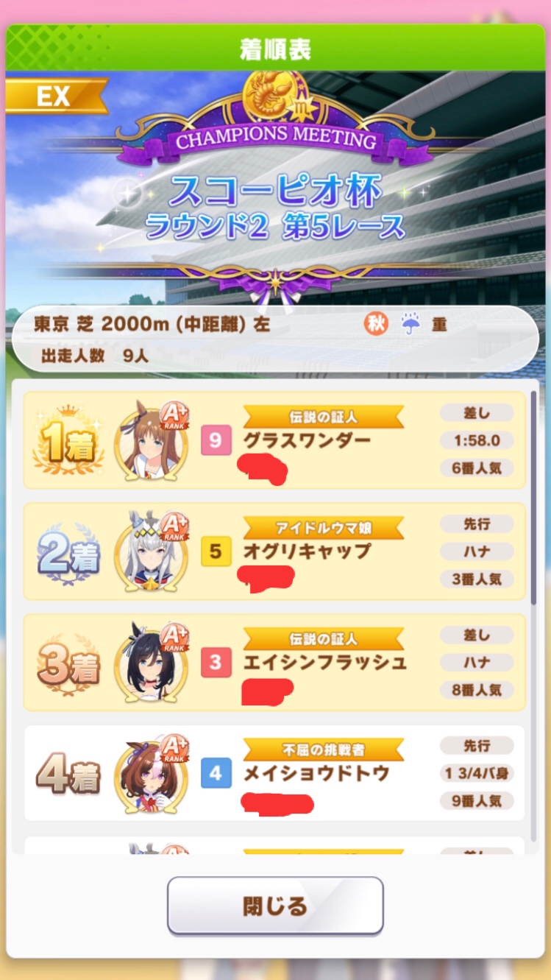Screen dimensions: 551x980
Task: Click the yellow gate number 5 icon
Action: pyautogui.click(x=216, y=551)
